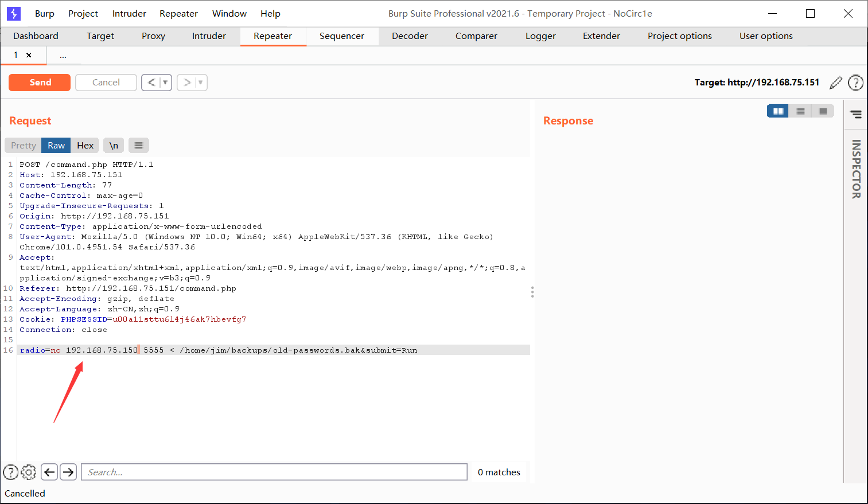Click the Cancel button
This screenshot has height=504, width=868.
pos(106,83)
